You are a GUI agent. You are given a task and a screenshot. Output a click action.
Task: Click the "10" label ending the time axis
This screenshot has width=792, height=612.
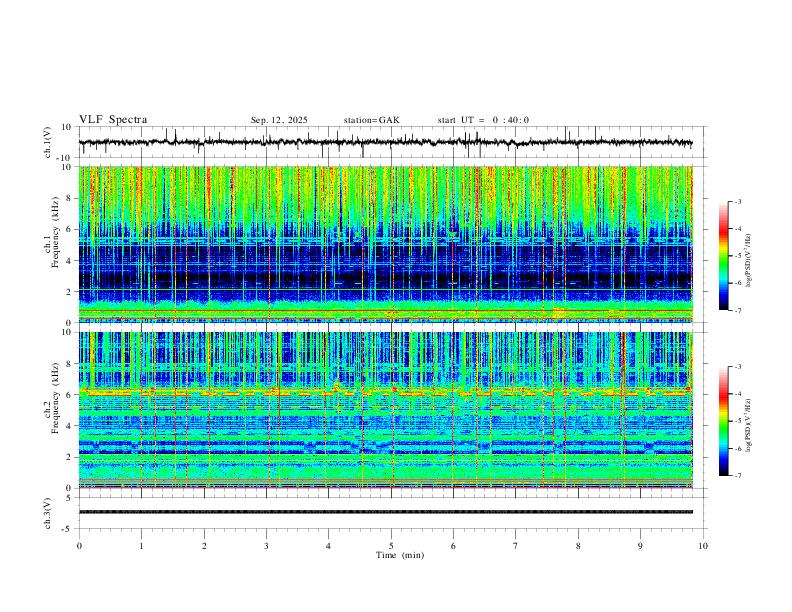click(x=703, y=546)
